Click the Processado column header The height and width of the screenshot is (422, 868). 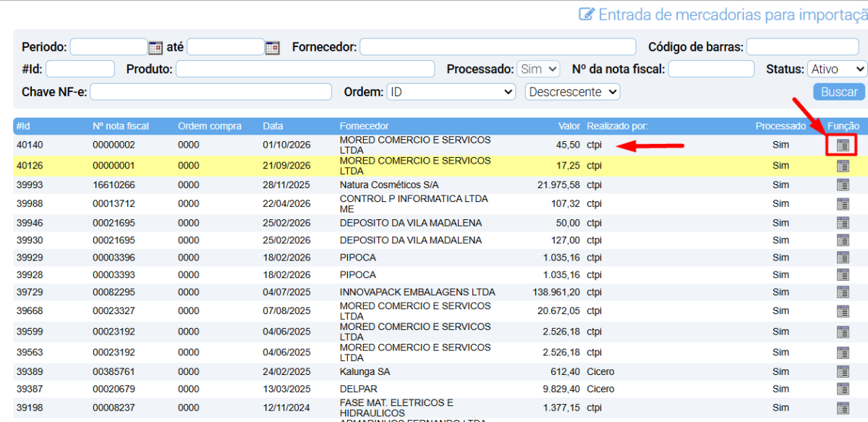[780, 126]
